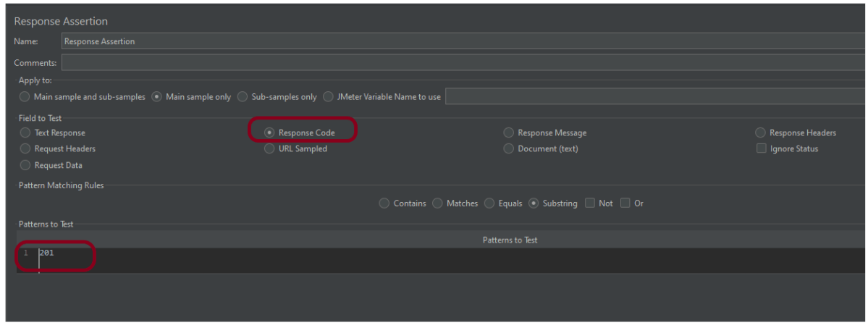
Task: Choose JMeter Variable Name to use option
Action: [x=329, y=97]
